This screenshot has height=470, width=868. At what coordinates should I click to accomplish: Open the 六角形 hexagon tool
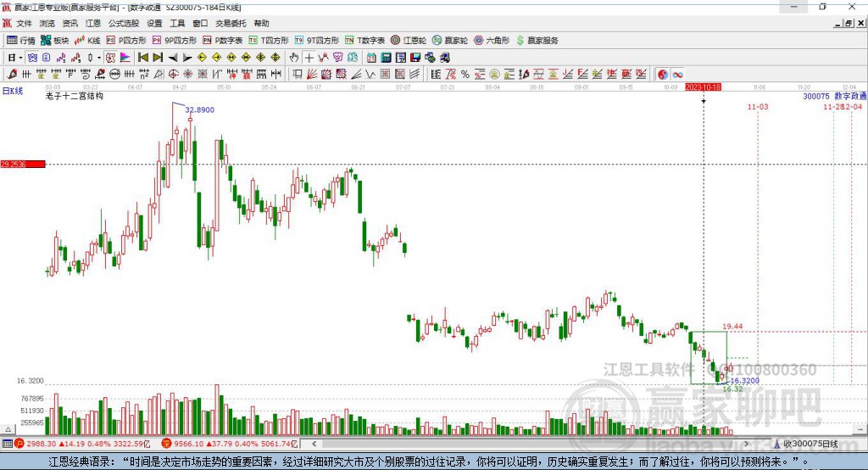point(492,41)
